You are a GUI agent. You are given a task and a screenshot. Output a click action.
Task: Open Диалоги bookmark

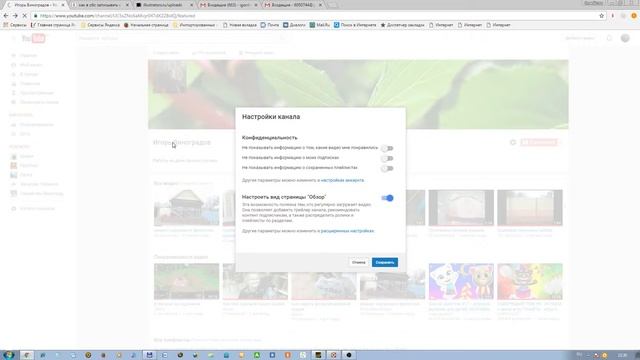point(294,25)
